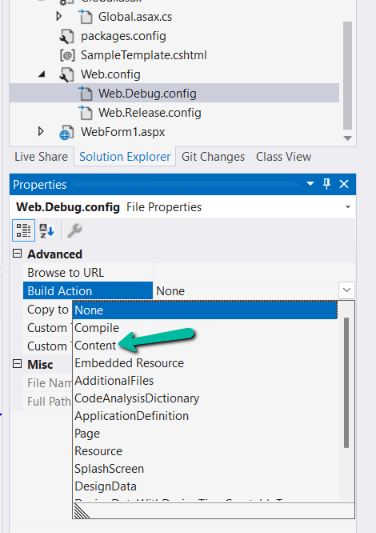This screenshot has height=533, width=376.
Task: Switch to the Solution Explorer tab
Action: click(125, 157)
